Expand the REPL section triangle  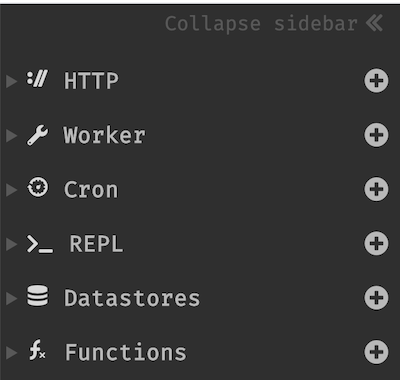(11, 244)
